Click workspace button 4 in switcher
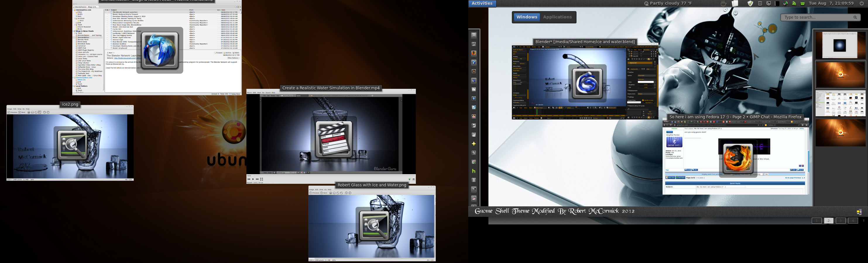The height and width of the screenshot is (263, 868). pos(853,221)
